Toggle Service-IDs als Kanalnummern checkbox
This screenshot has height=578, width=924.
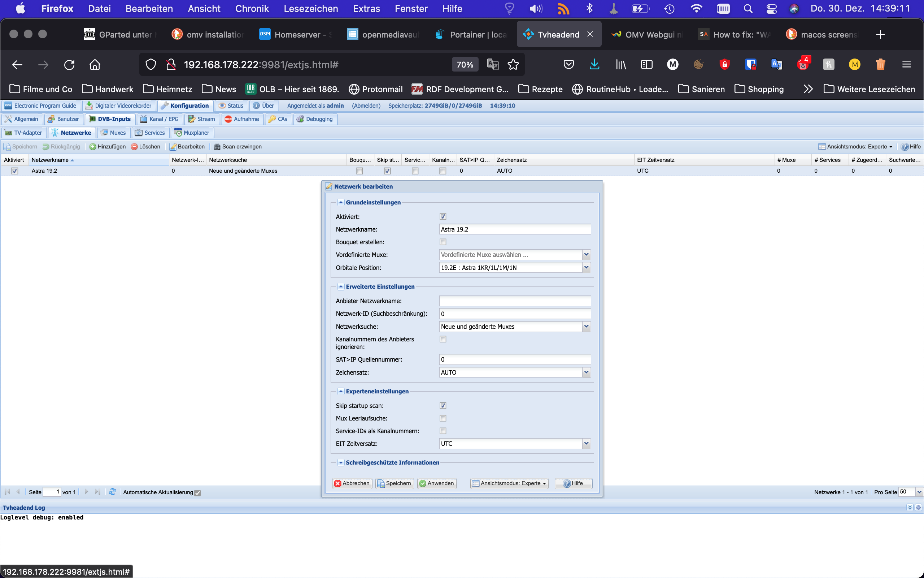[443, 431]
